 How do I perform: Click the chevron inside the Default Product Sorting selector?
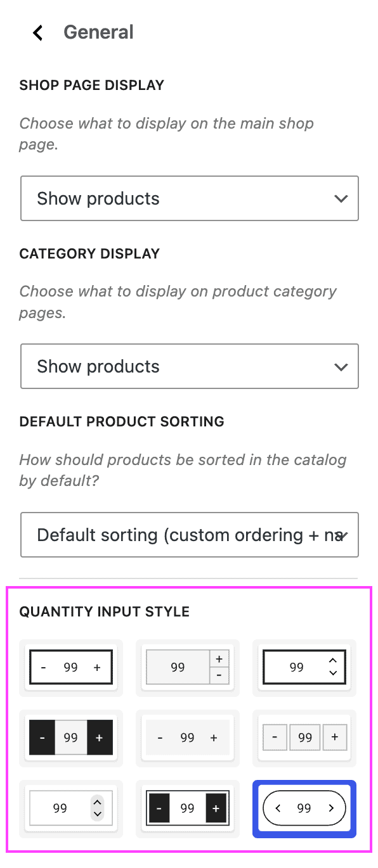pos(343,535)
